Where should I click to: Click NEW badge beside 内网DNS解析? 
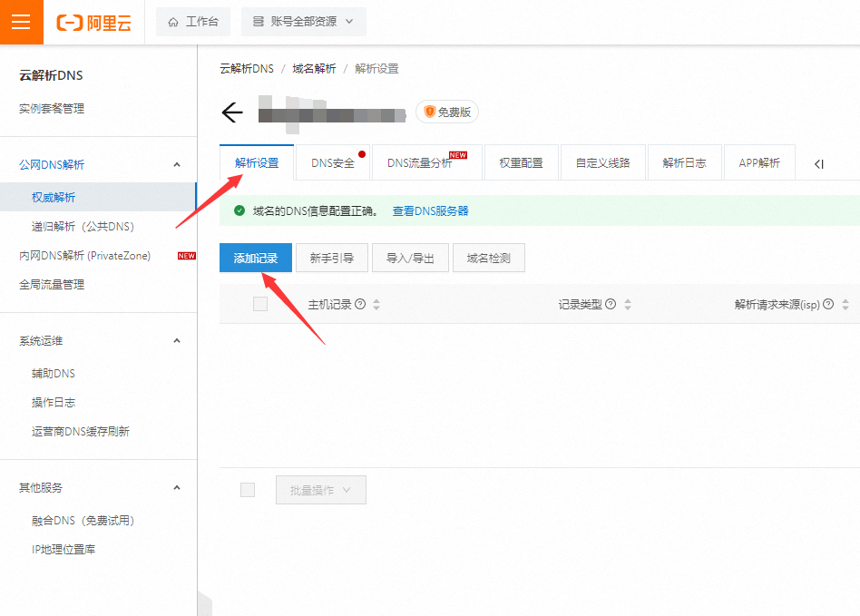coord(187,256)
